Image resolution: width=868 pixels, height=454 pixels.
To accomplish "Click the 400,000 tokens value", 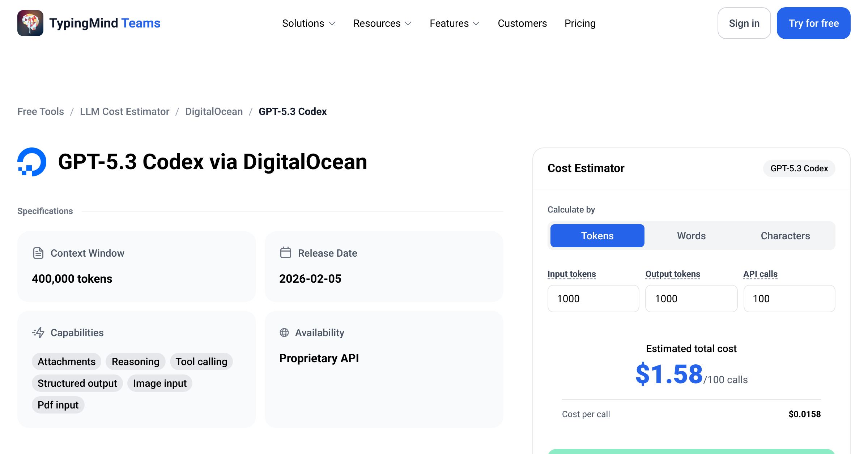I will point(72,279).
